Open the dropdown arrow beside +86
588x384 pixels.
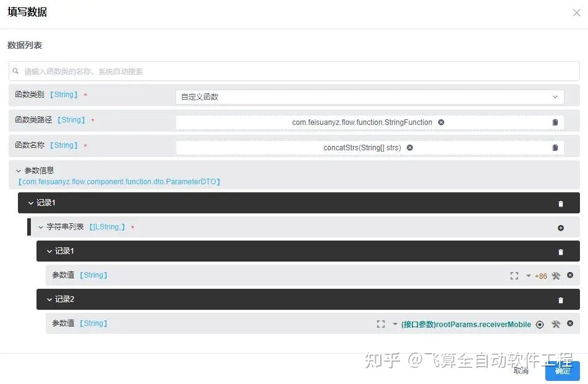pyautogui.click(x=529, y=276)
